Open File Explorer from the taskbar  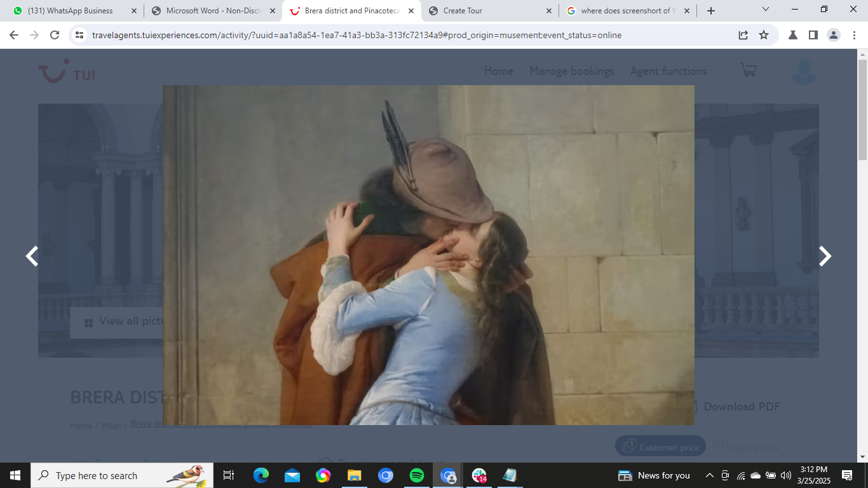[355, 475]
